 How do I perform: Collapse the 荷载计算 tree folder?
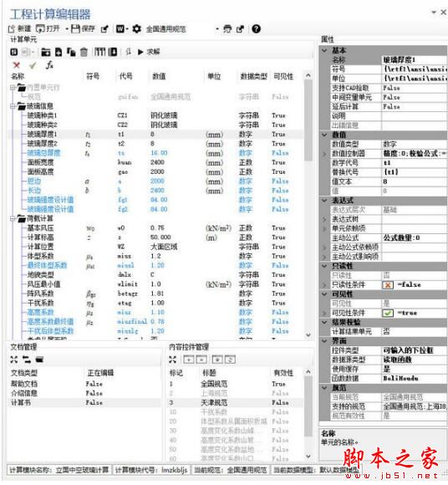13,219
